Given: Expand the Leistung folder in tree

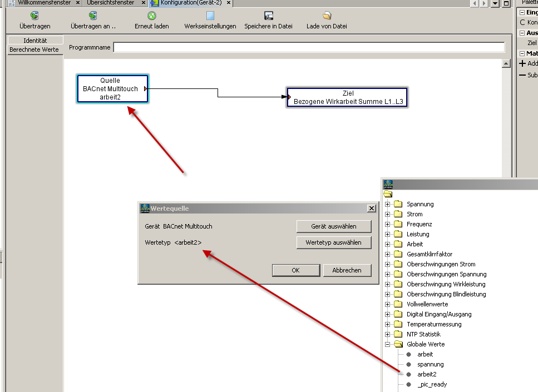Looking at the screenshot, I should [388, 234].
